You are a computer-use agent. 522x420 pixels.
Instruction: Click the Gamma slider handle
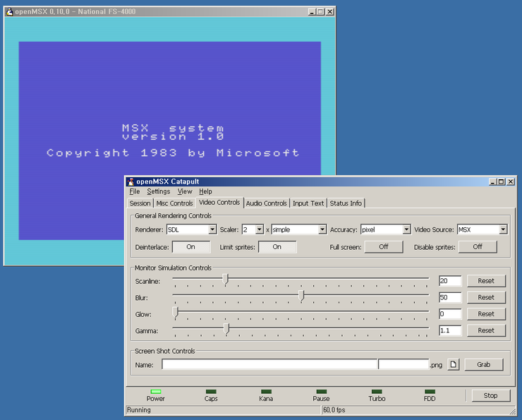(x=226, y=329)
